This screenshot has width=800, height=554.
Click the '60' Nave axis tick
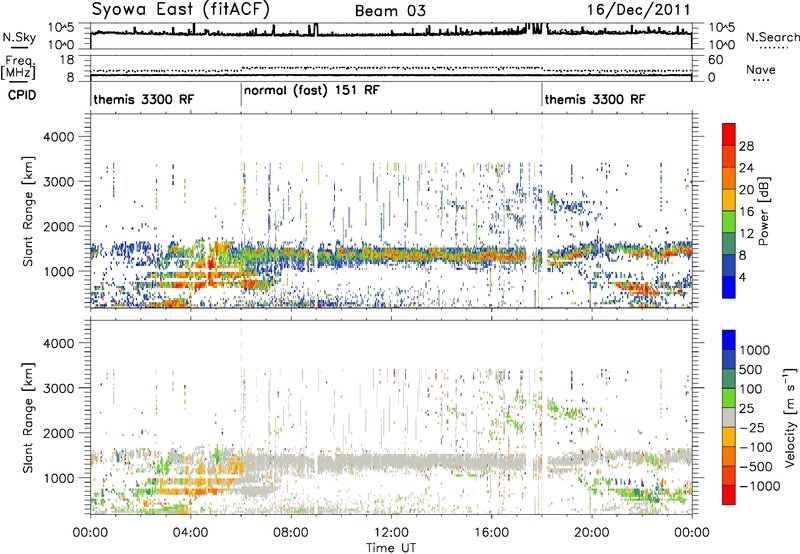(x=715, y=60)
